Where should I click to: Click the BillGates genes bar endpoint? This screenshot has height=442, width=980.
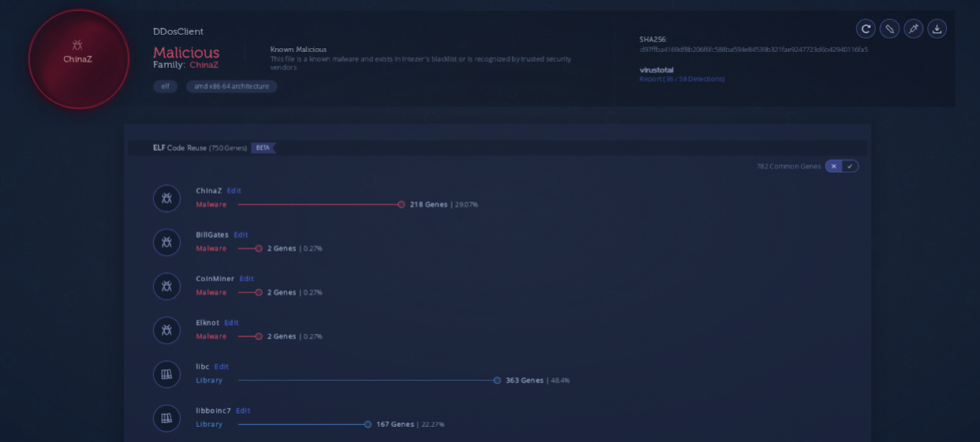pyautogui.click(x=259, y=249)
